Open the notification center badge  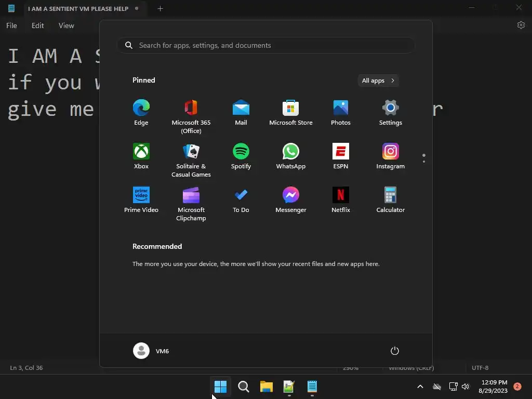click(517, 387)
